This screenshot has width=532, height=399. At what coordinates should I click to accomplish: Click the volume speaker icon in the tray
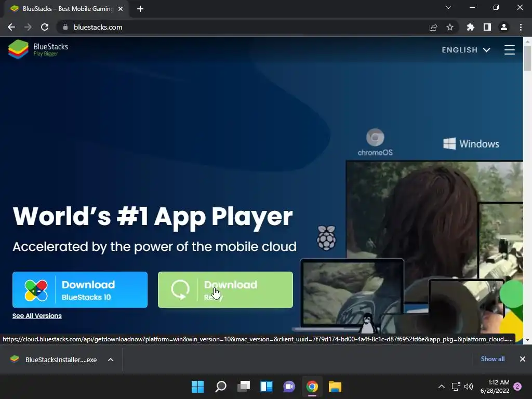(469, 387)
